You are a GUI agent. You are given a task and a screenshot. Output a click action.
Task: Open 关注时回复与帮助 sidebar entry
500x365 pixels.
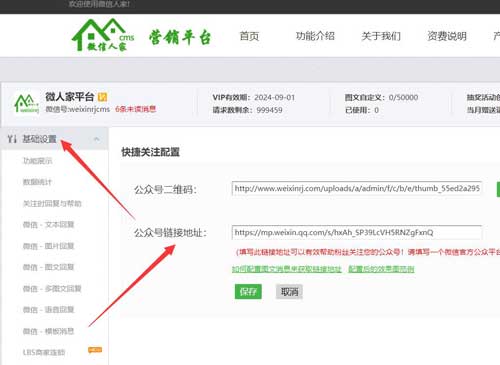(x=52, y=203)
